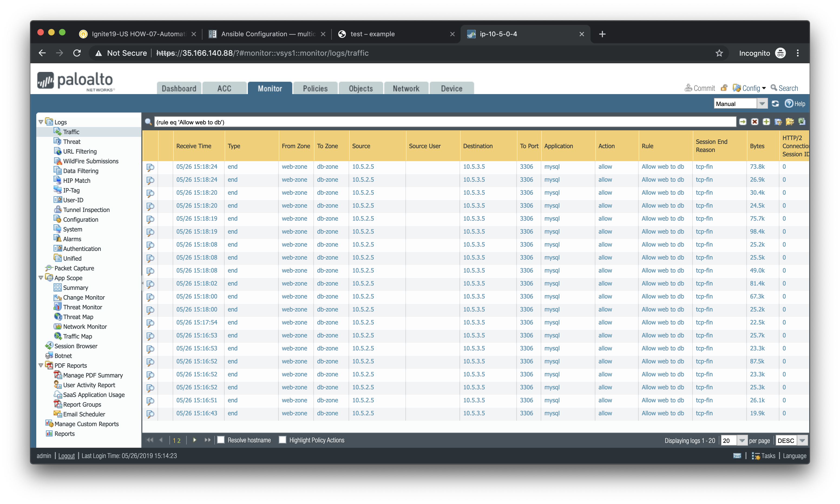Apply the log filter arrow icon
The height and width of the screenshot is (504, 840).
(743, 122)
